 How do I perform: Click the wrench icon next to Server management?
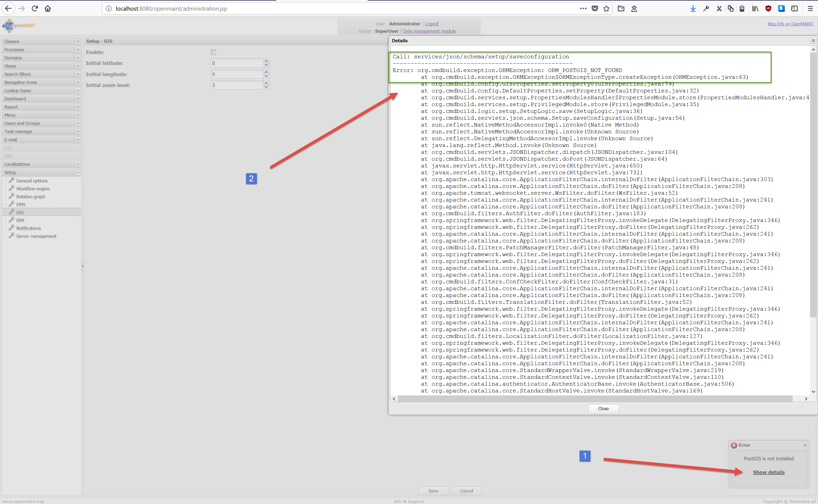pos(12,236)
